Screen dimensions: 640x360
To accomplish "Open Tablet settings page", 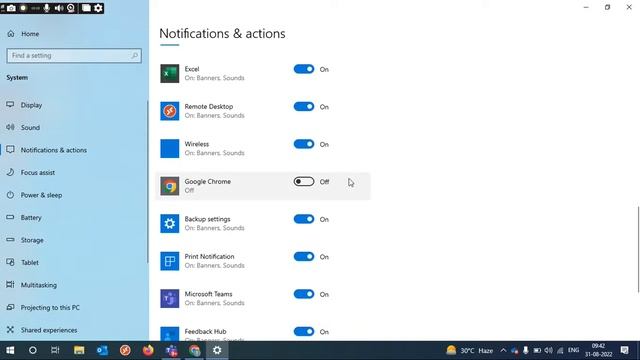I will (73, 262).
